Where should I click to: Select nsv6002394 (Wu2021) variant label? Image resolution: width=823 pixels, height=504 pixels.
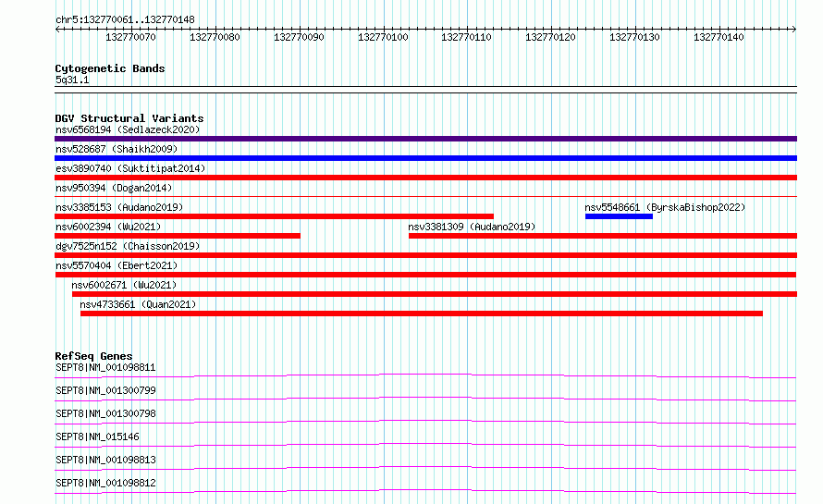point(108,227)
